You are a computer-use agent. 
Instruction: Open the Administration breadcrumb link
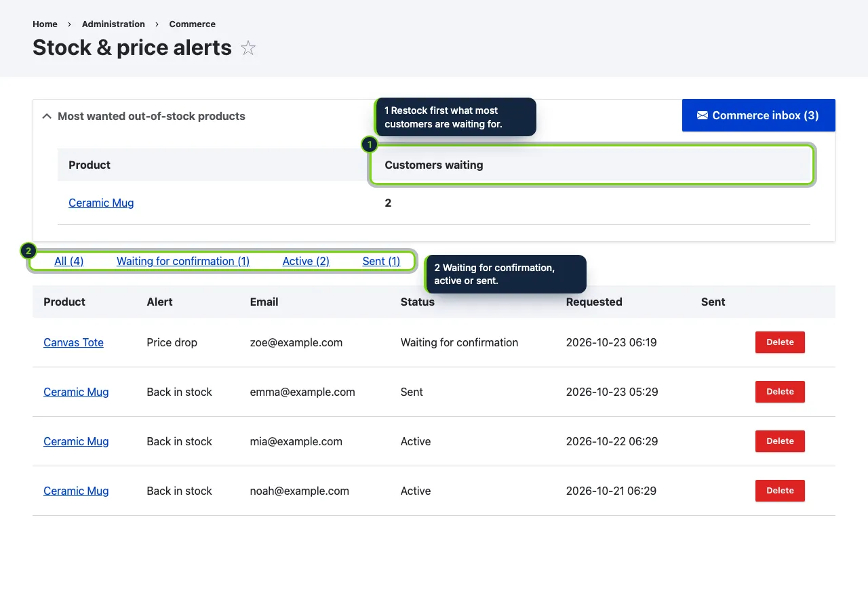(x=113, y=24)
